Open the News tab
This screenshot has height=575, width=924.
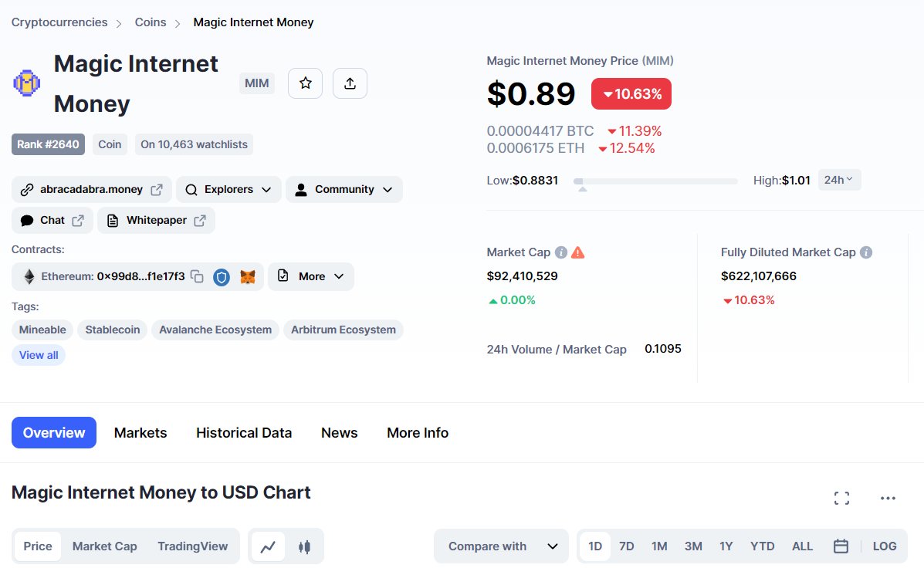pyautogui.click(x=340, y=432)
